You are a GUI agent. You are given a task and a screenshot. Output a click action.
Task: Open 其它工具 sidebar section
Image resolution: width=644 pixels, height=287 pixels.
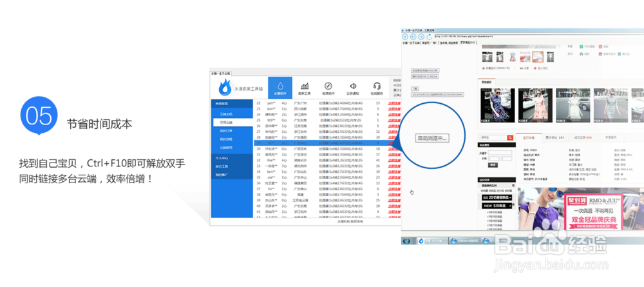(x=232, y=166)
